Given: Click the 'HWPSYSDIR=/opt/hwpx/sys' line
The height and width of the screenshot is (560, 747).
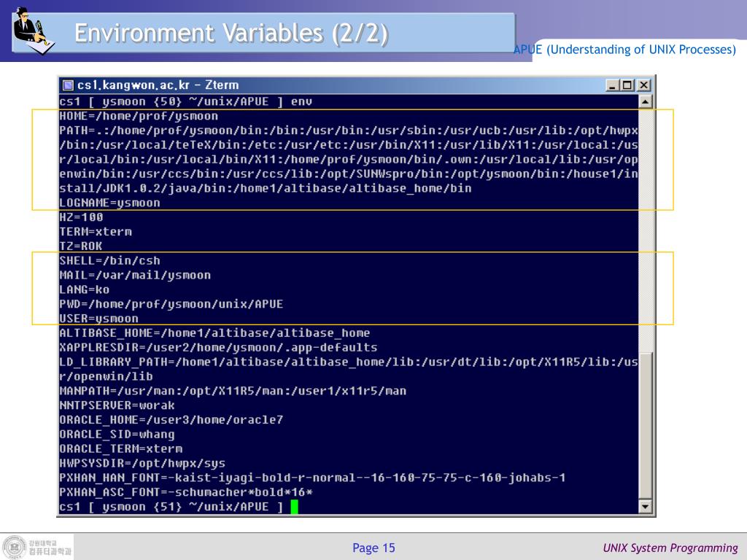Looking at the screenshot, I should (142, 463).
